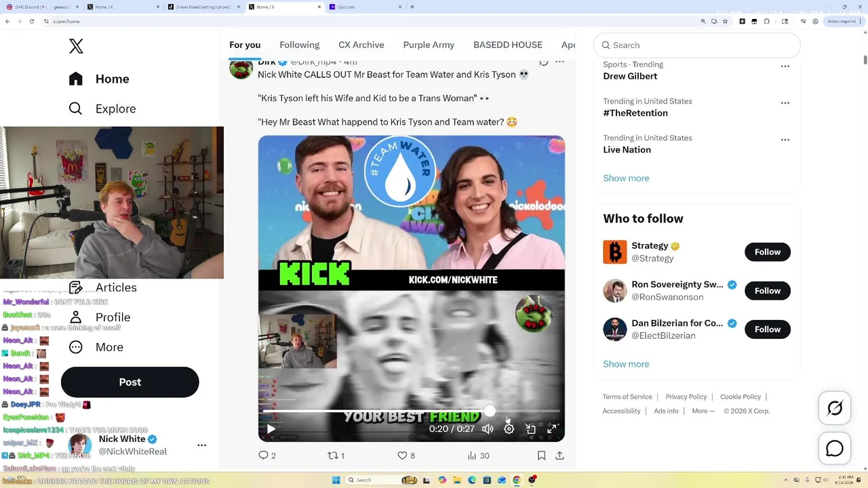Switch to the Purple Army tab
The width and height of the screenshot is (868, 488).
click(x=429, y=45)
